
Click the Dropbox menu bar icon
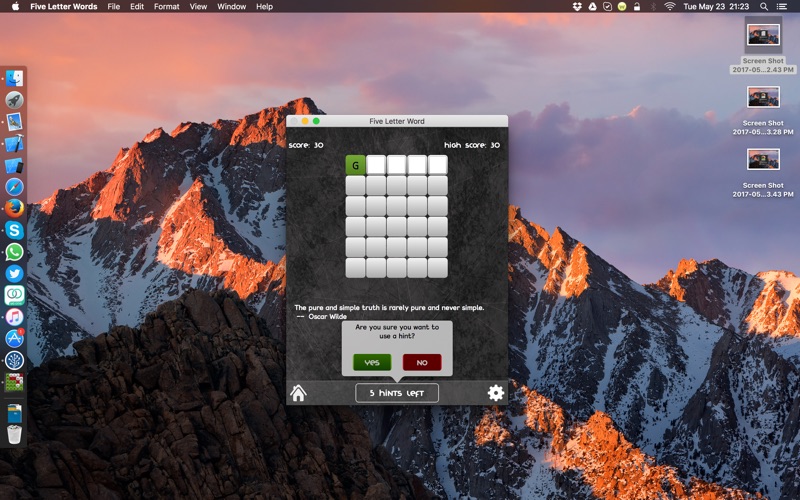577,7
